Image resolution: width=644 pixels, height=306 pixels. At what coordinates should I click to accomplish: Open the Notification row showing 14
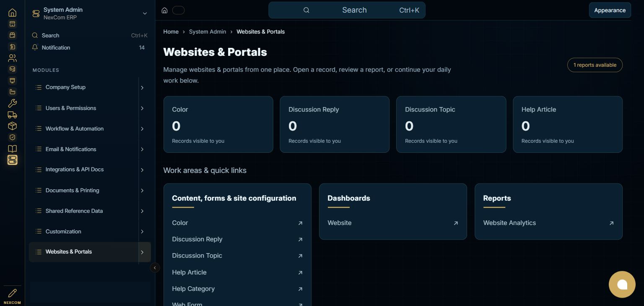(90, 47)
